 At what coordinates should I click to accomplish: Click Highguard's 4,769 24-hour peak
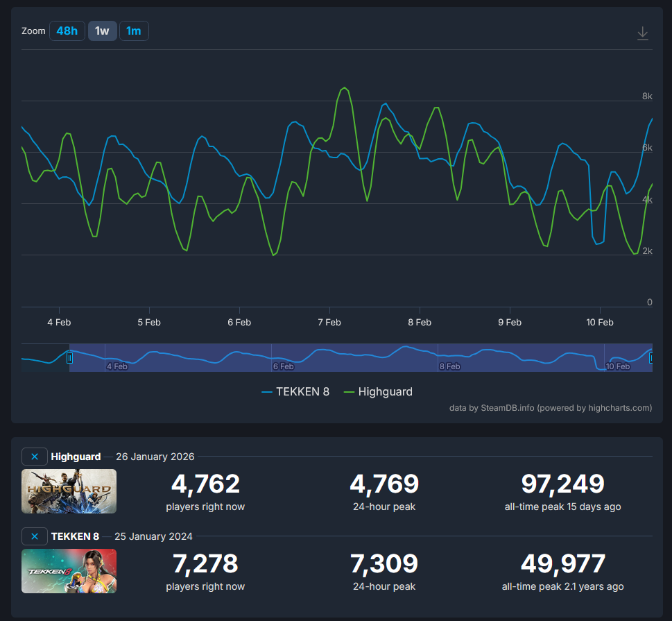384,484
